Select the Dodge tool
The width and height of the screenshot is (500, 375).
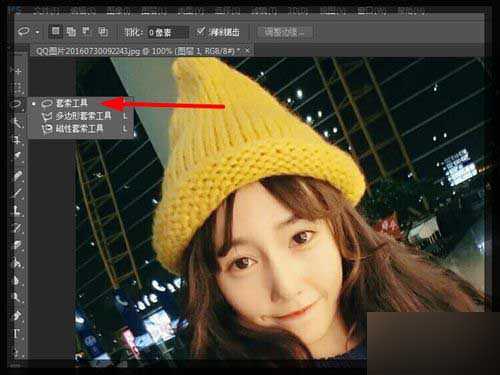click(x=17, y=298)
